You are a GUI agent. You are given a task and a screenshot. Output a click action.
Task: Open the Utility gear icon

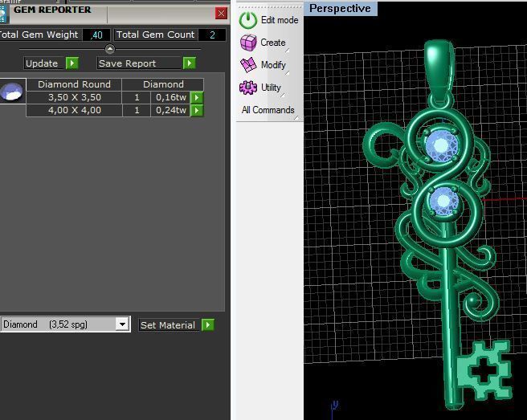(248, 88)
